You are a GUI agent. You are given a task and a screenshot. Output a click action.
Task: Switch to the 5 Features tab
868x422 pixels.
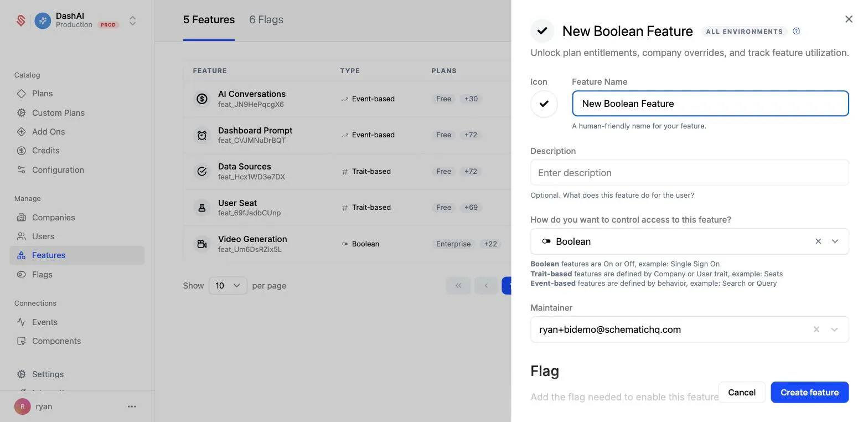click(209, 20)
